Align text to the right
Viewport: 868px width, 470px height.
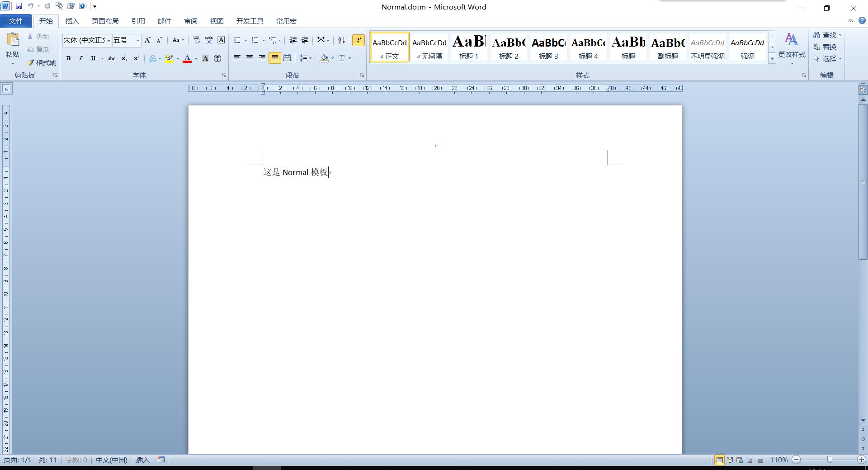pos(262,58)
